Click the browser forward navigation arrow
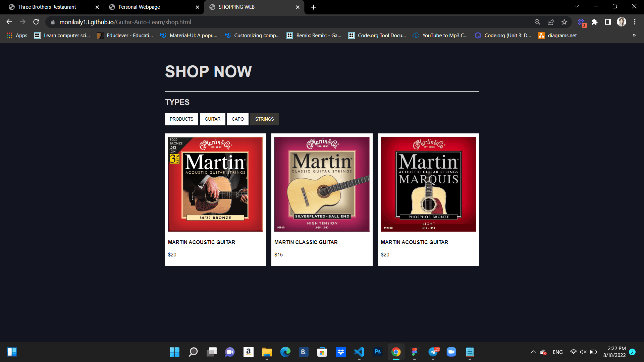644x362 pixels. click(x=22, y=22)
